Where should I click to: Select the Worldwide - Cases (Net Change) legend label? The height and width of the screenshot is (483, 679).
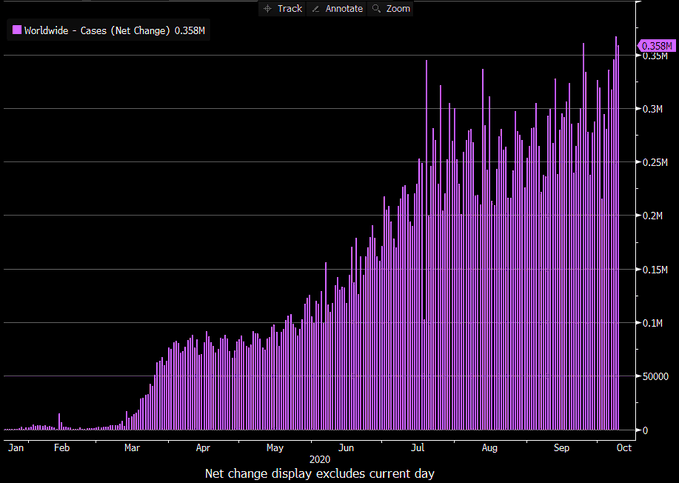[96, 31]
